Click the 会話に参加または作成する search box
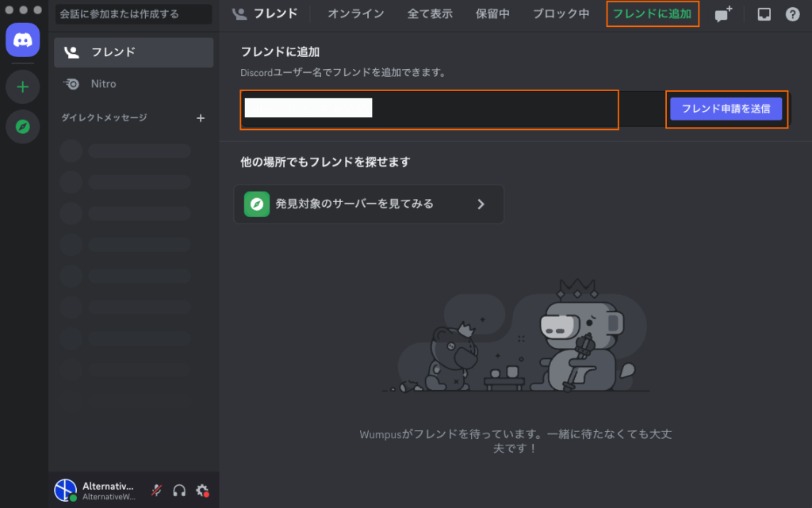Image resolution: width=812 pixels, height=508 pixels. click(133, 14)
